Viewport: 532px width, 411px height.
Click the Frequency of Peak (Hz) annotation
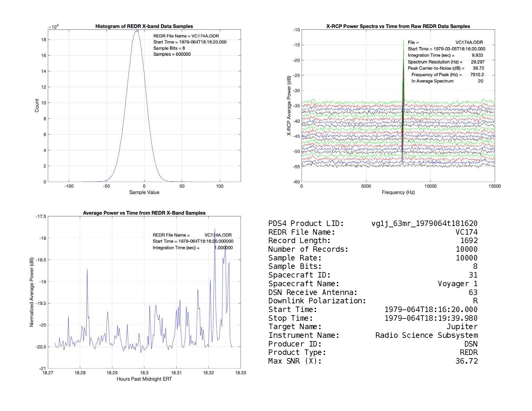point(437,75)
